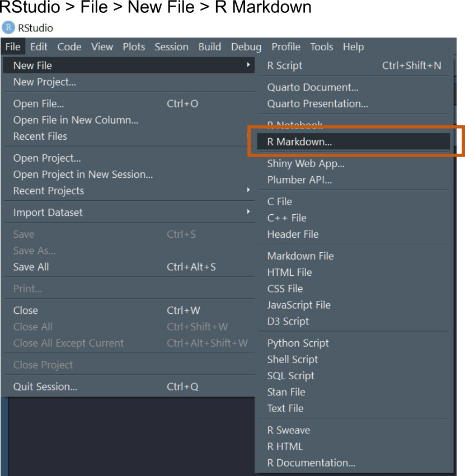Open the Build menu

[210, 47]
